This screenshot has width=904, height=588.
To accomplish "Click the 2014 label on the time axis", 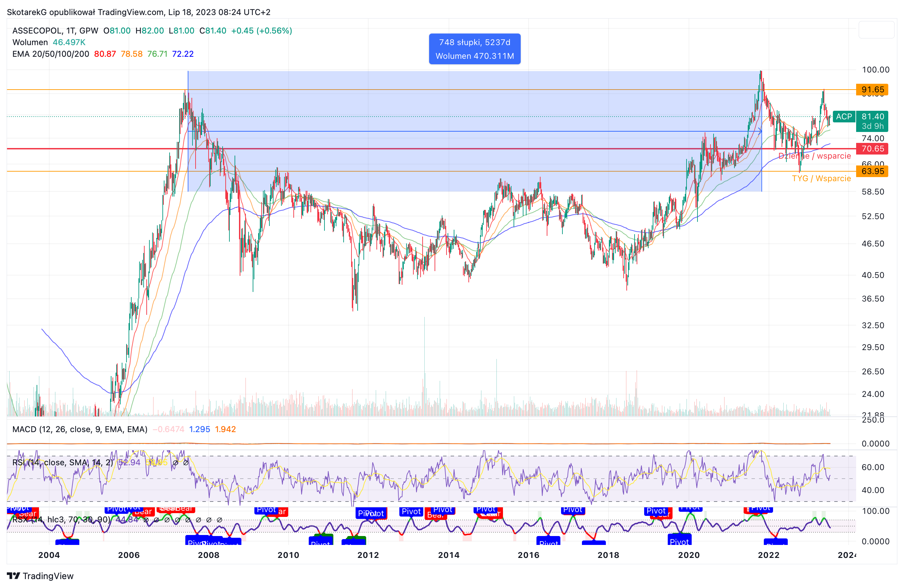I will [x=449, y=555].
